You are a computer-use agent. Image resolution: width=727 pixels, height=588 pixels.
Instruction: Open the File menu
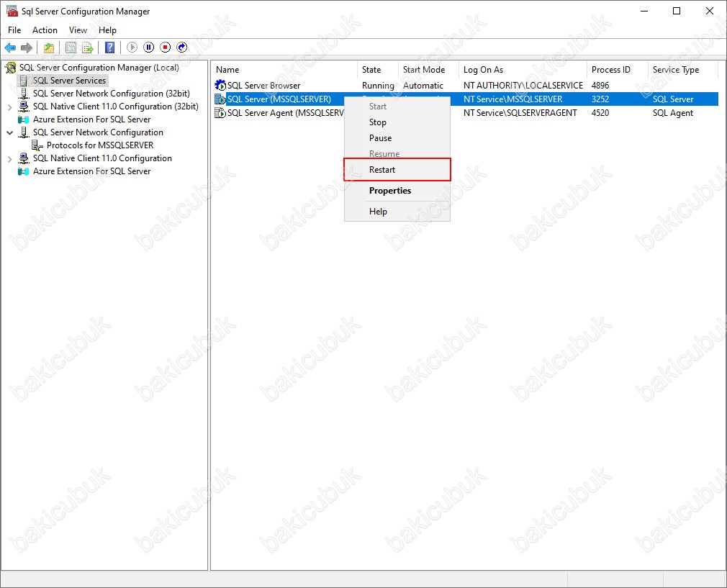coord(14,30)
